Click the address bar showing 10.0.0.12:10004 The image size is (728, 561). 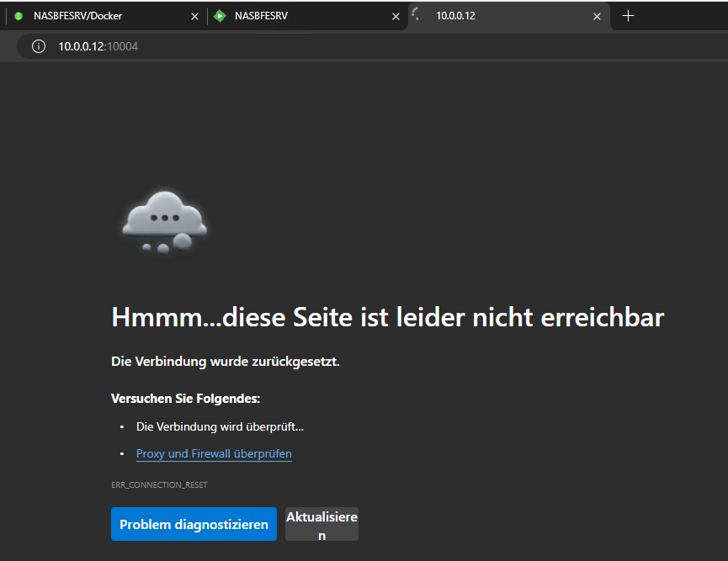tap(371, 46)
